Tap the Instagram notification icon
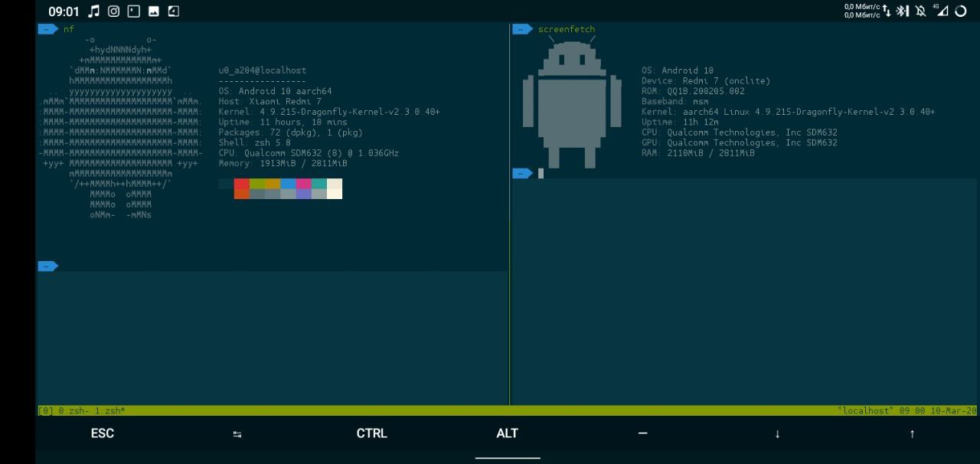The image size is (980, 464). 113,11
